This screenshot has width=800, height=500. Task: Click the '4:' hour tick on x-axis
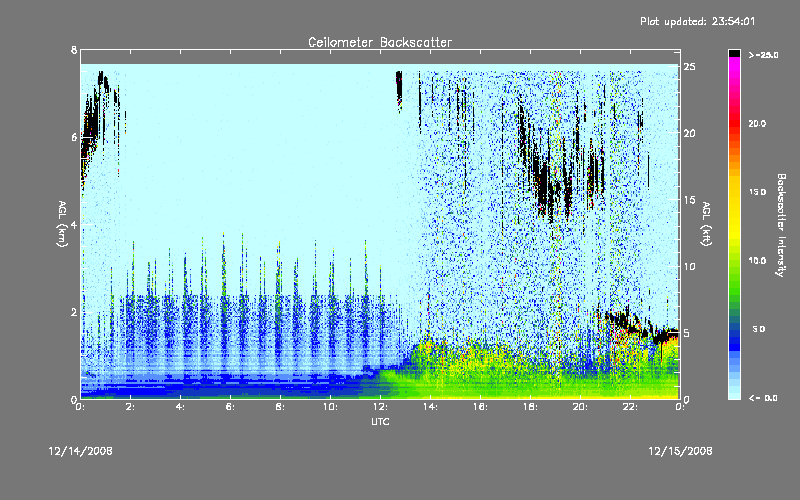click(x=181, y=407)
